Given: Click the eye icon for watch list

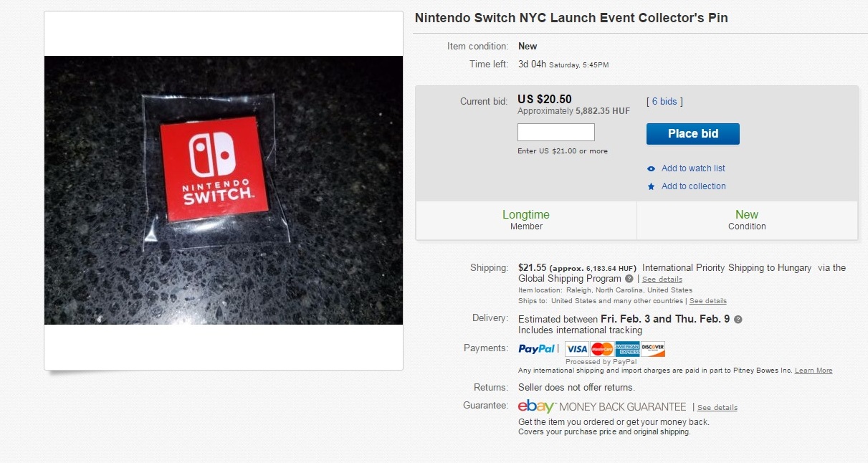Looking at the screenshot, I should (651, 169).
